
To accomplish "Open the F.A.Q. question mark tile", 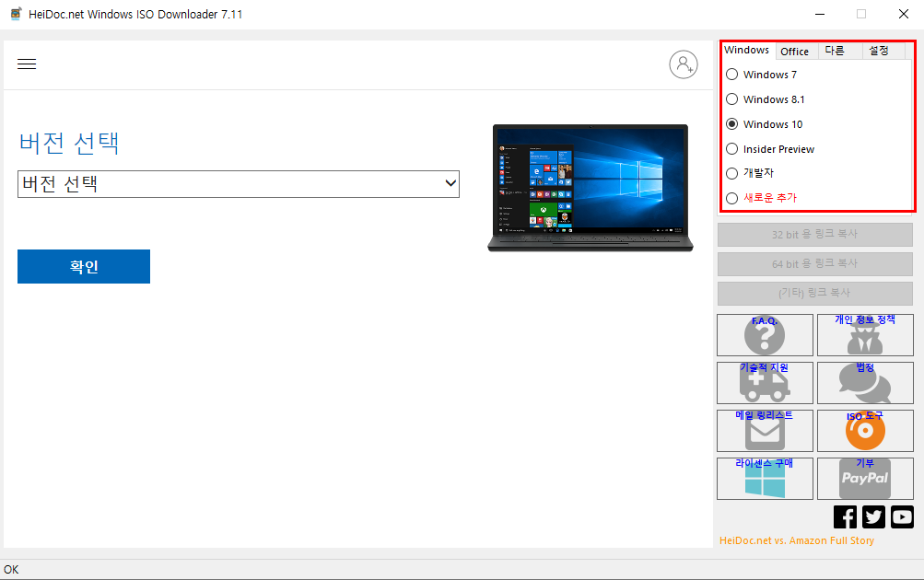I will point(765,335).
